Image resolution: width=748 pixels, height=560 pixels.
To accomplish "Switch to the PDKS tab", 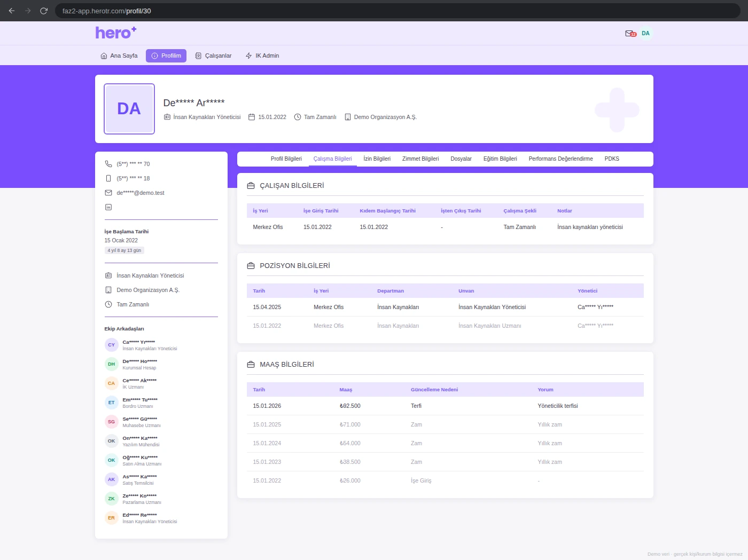I will point(612,159).
